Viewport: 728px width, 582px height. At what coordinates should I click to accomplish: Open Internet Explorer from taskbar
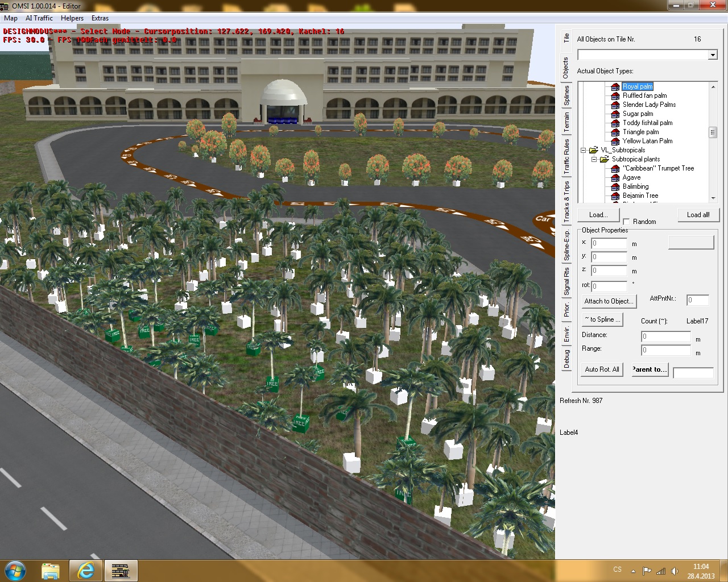click(x=86, y=569)
